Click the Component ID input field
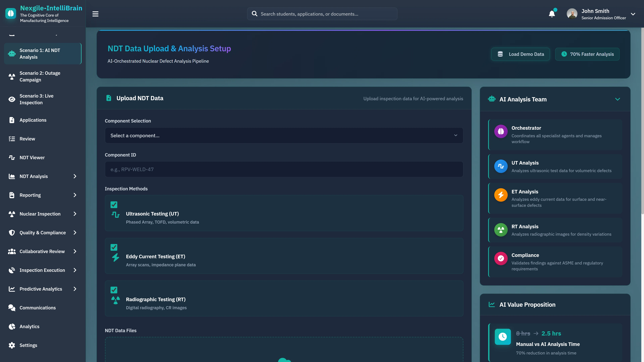Image resolution: width=644 pixels, height=362 pixels. pyautogui.click(x=284, y=169)
